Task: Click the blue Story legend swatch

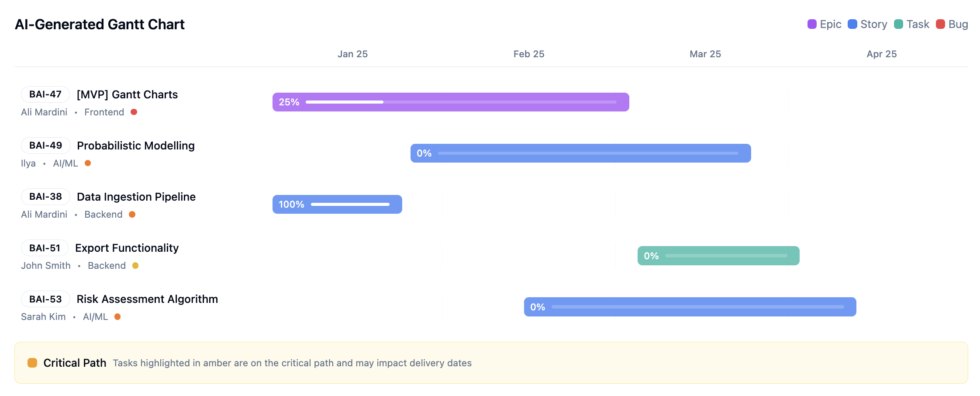Action: (852, 24)
